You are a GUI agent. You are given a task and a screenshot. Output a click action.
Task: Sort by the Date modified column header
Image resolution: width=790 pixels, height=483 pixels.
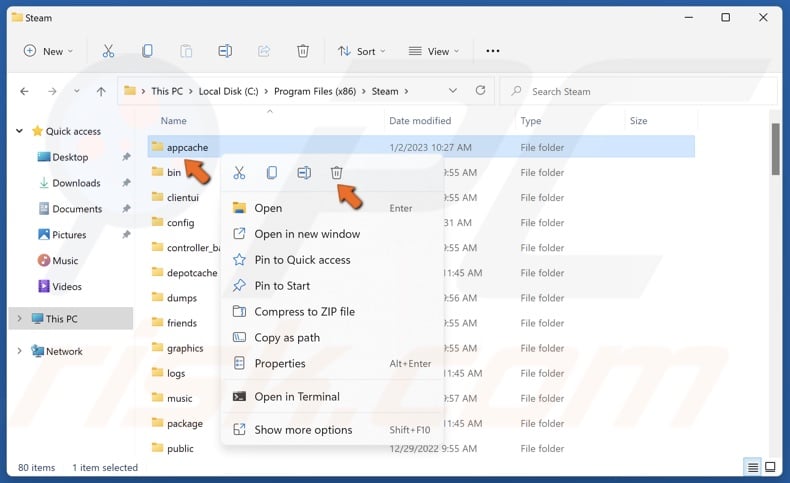click(420, 120)
